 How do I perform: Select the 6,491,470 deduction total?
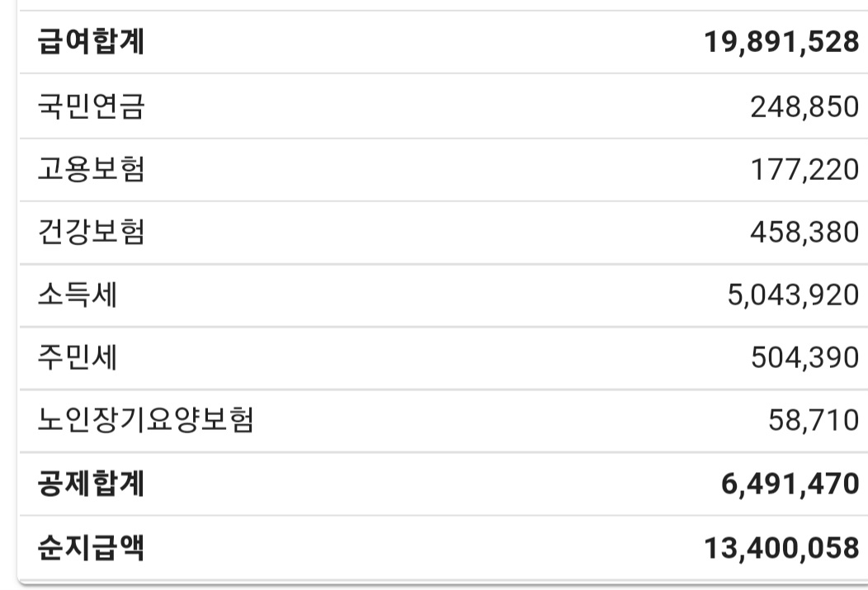point(790,484)
